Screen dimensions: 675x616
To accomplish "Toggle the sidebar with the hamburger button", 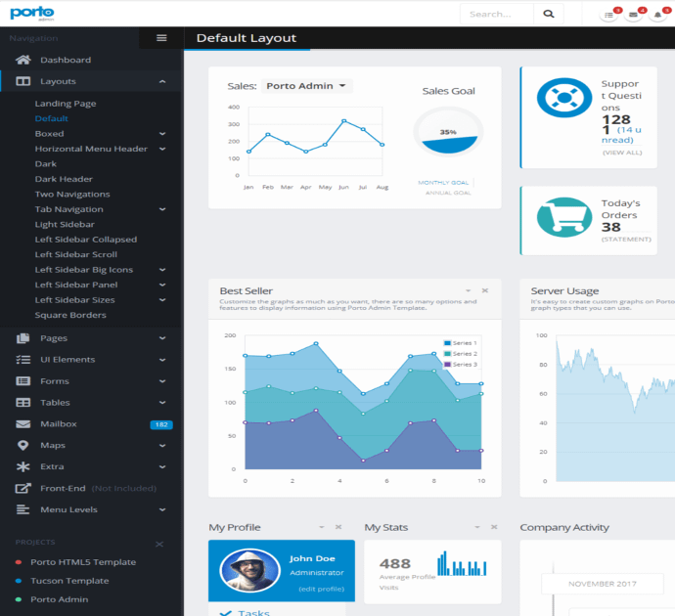I will point(161,38).
